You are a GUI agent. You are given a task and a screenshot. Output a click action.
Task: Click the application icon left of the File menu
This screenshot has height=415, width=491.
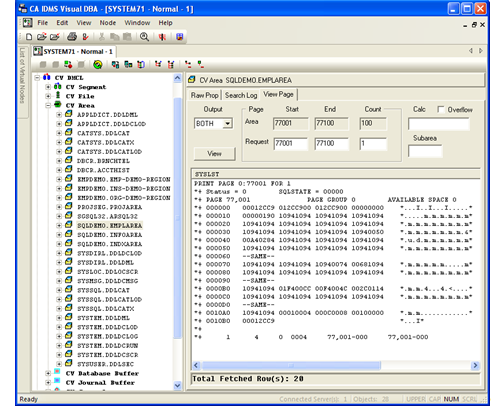coord(27,23)
